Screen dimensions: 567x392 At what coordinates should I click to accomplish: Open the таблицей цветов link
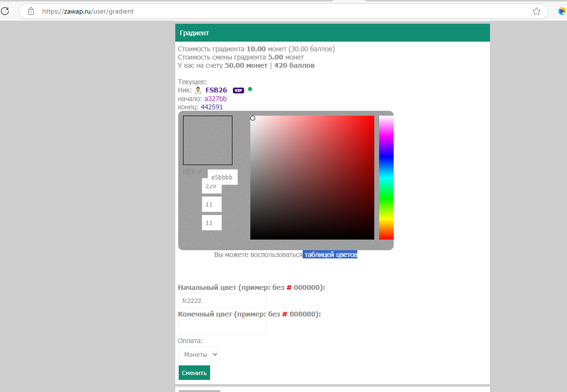tap(330, 255)
